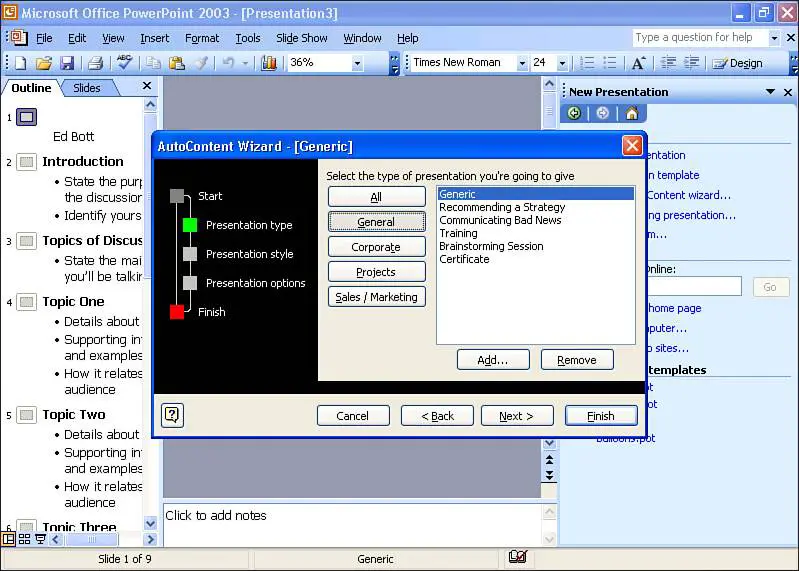
Task: Start slide show from view icons
Action: pyautogui.click(x=40, y=538)
